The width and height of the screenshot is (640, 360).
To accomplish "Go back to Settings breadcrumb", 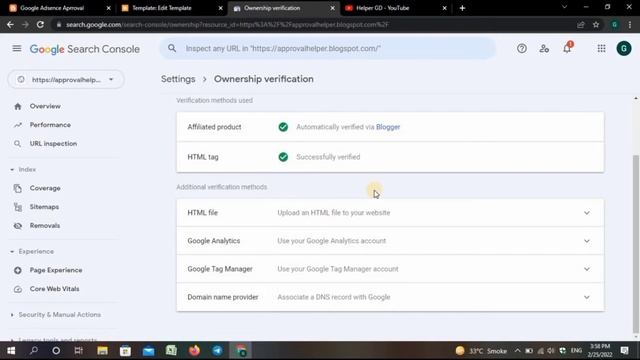I will pos(178,79).
